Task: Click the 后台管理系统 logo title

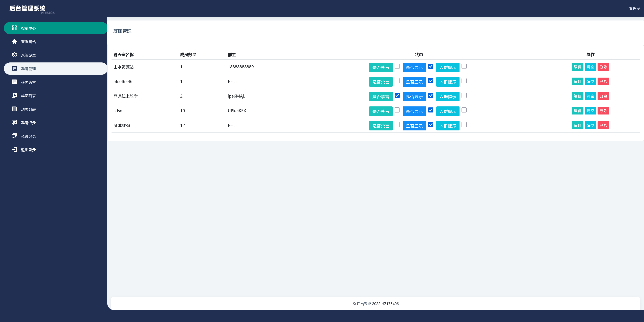Action: pos(27,8)
